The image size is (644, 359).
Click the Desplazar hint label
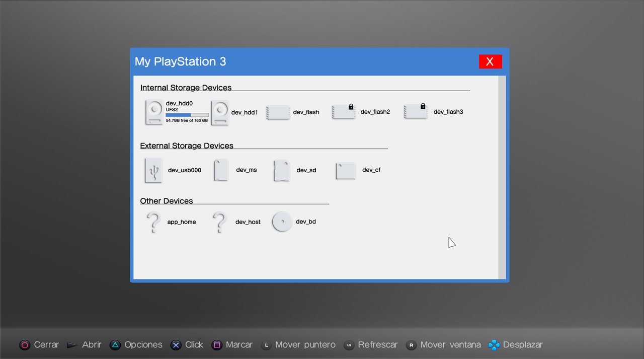(x=523, y=345)
